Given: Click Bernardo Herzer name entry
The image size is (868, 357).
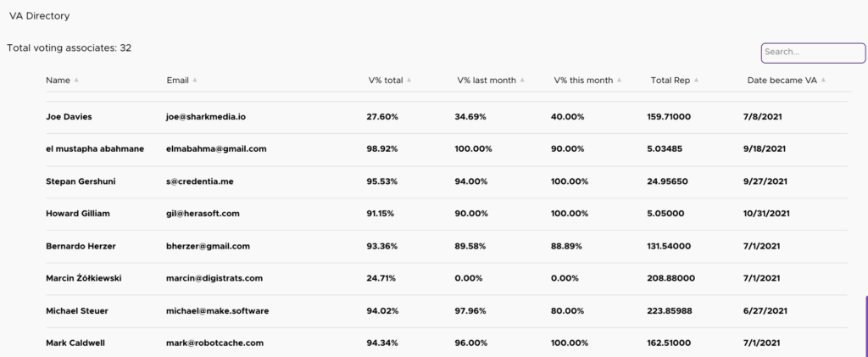Looking at the screenshot, I should pos(80,246).
